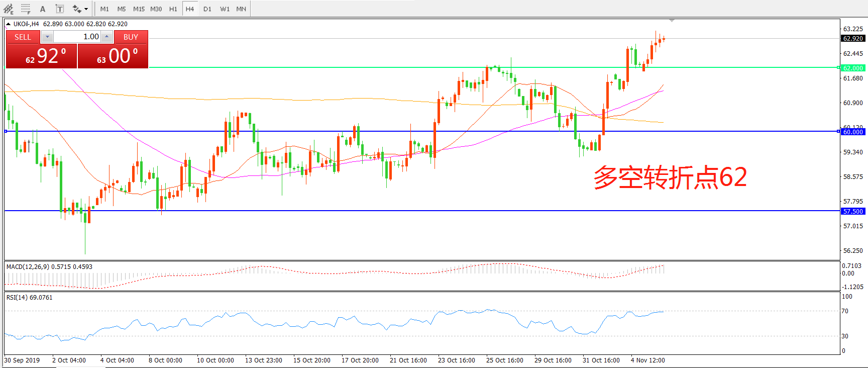Switch to the M1 timeframe
This screenshot has width=868, height=368.
[x=104, y=9]
